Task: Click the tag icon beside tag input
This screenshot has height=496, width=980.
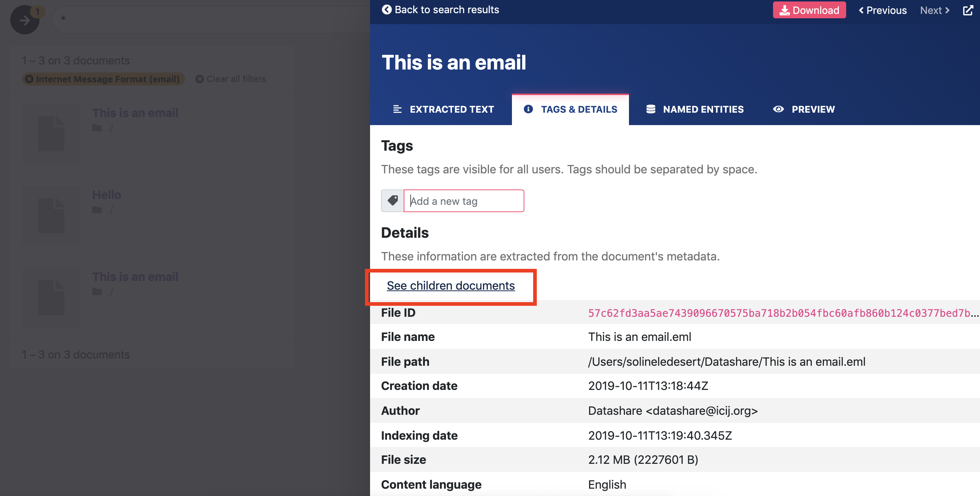Action: pos(393,201)
